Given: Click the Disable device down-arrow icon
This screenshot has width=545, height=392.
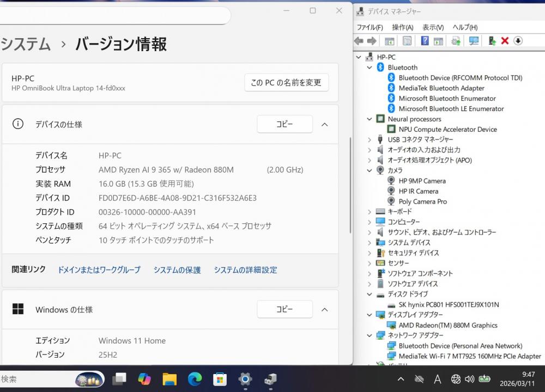Looking at the screenshot, I should pos(518,41).
